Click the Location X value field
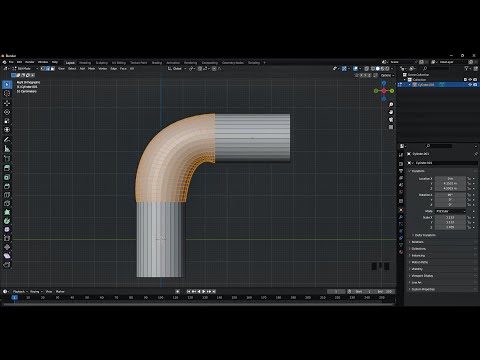 pos(450,179)
